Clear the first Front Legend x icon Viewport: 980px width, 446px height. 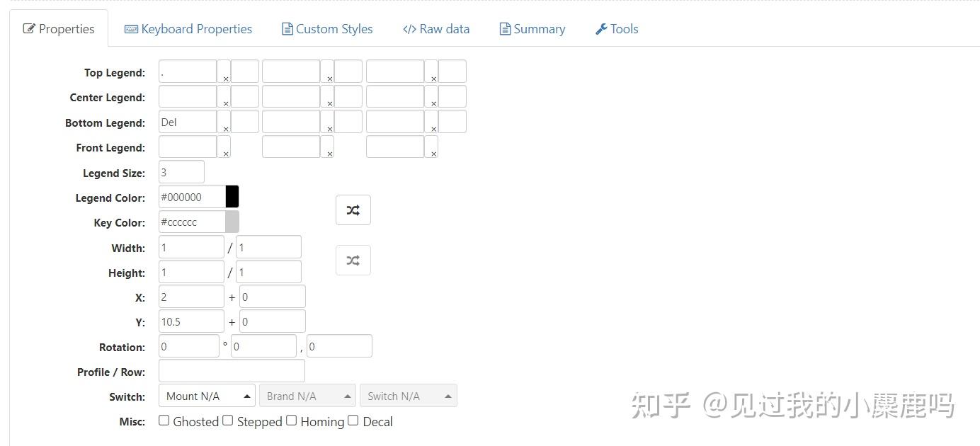225,153
